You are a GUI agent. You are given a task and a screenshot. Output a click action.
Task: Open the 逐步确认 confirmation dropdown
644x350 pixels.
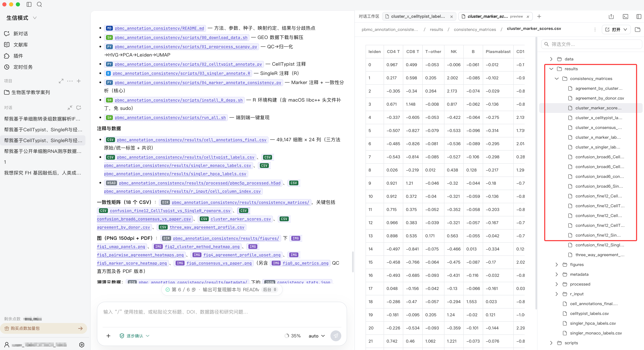[x=135, y=336]
